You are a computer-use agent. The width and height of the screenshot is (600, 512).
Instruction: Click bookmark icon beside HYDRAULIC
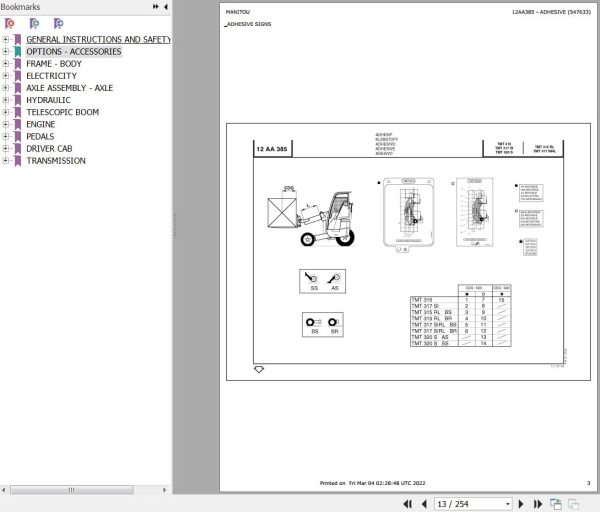point(18,100)
